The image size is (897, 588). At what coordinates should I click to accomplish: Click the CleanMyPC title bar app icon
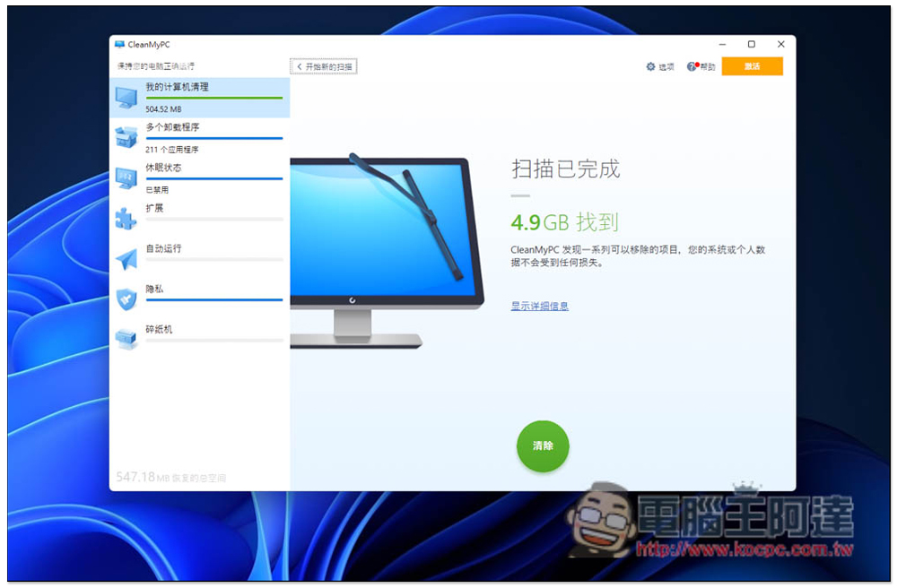[x=119, y=45]
